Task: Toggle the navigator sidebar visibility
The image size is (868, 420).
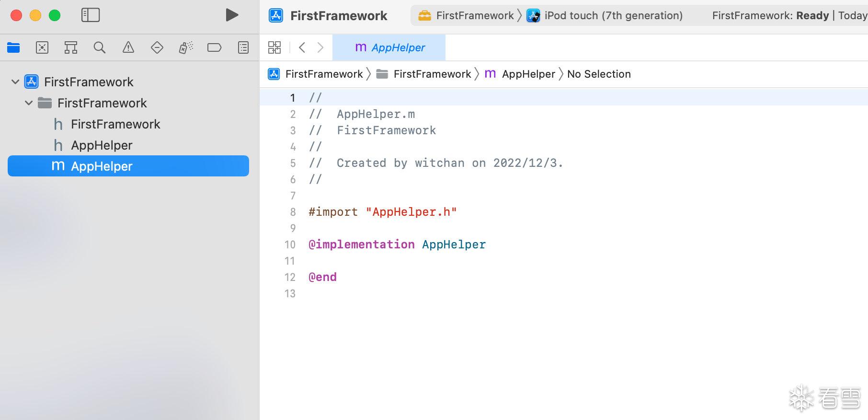Action: [91, 15]
